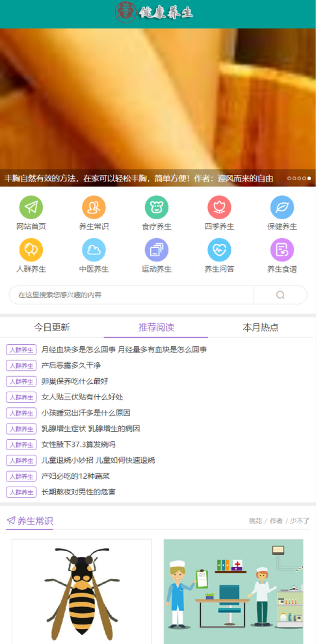The height and width of the screenshot is (644, 316).
Task: Open the 网站首页 paper plane icon
Action: pos(31,207)
